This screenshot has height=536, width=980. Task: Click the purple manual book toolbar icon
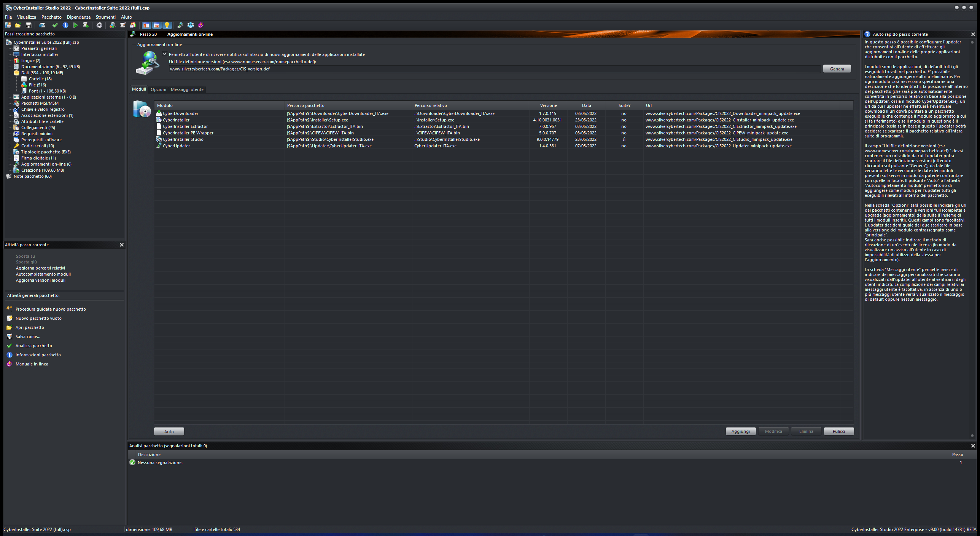[201, 25]
